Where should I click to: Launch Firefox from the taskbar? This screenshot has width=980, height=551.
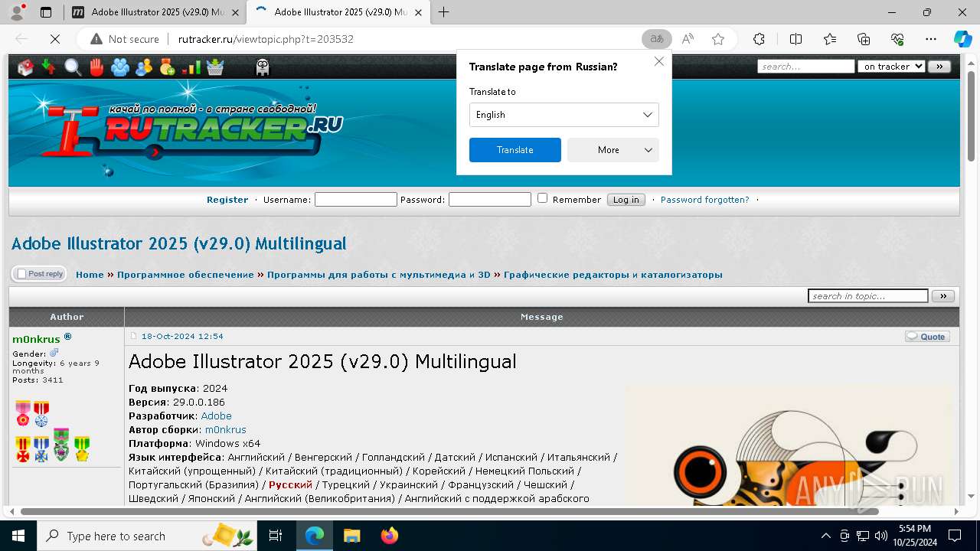[390, 536]
